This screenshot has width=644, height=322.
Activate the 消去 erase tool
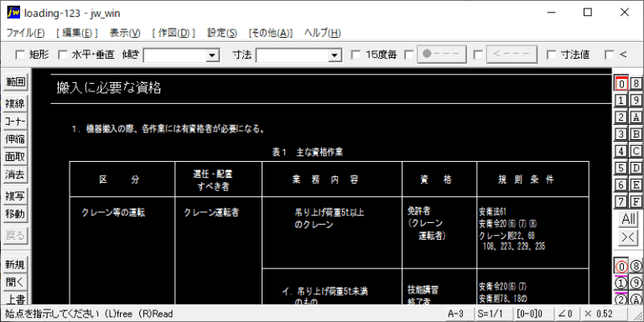15,175
